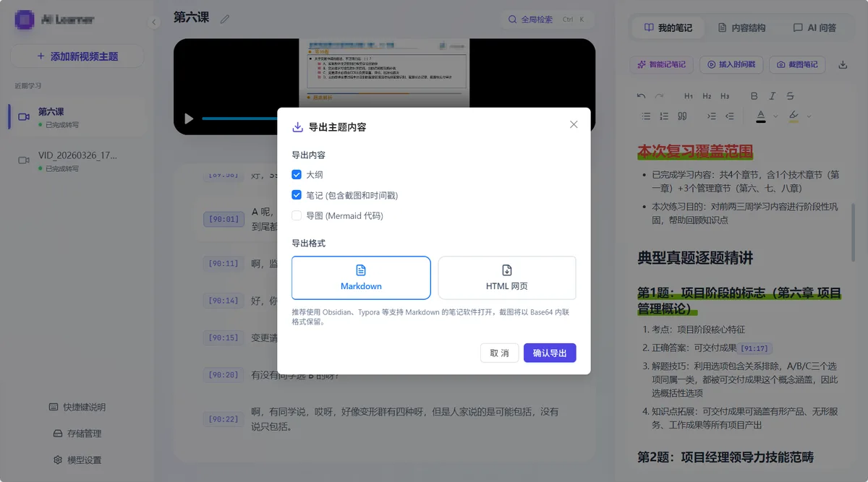The height and width of the screenshot is (482, 868).
Task: Click the 确认导出 button
Action: pyautogui.click(x=550, y=353)
